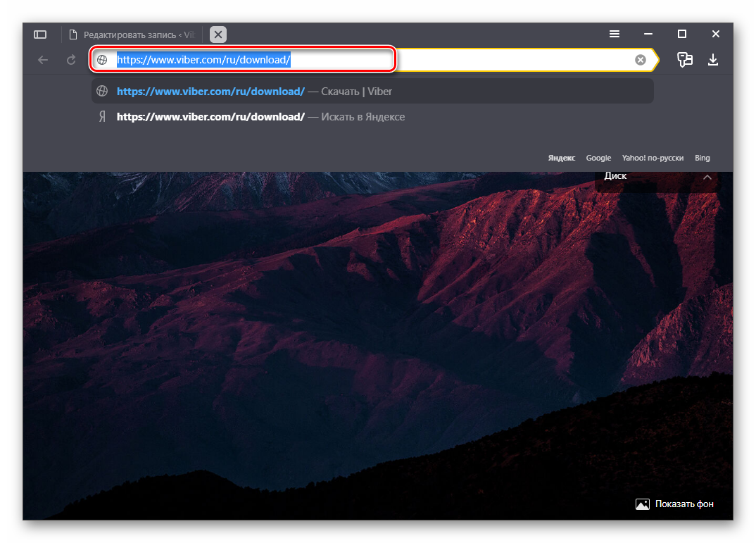This screenshot has width=756, height=543.
Task: Choose Yahoo! по-русски search engine
Action: (x=653, y=158)
